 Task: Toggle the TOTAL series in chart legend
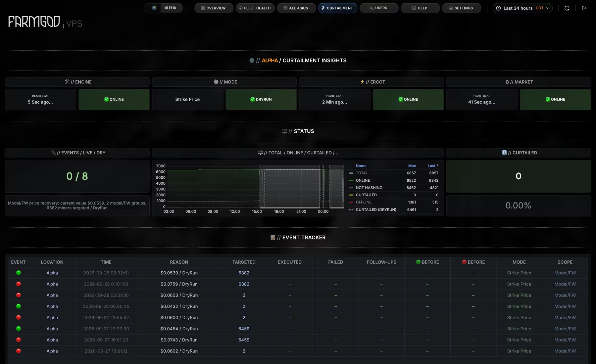point(362,173)
